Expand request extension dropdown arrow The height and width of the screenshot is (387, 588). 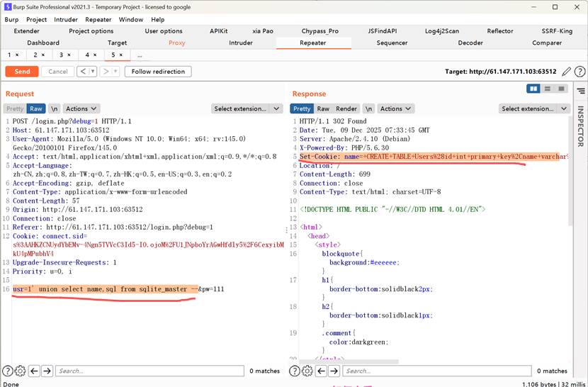coord(276,108)
